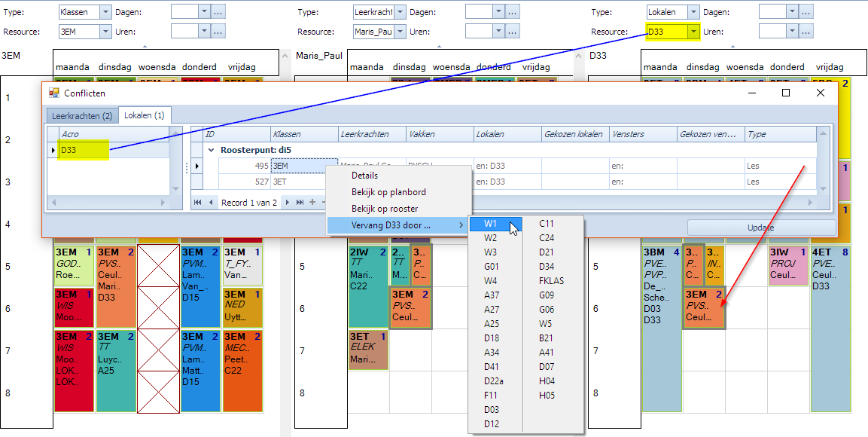Go to previous record in navigator
The image size is (868, 437).
[x=211, y=203]
